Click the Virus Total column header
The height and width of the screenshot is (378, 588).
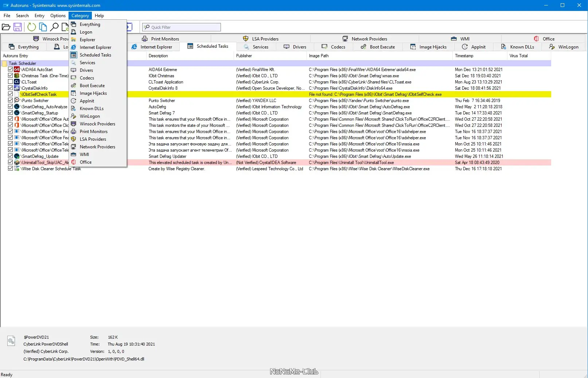[x=529, y=56]
